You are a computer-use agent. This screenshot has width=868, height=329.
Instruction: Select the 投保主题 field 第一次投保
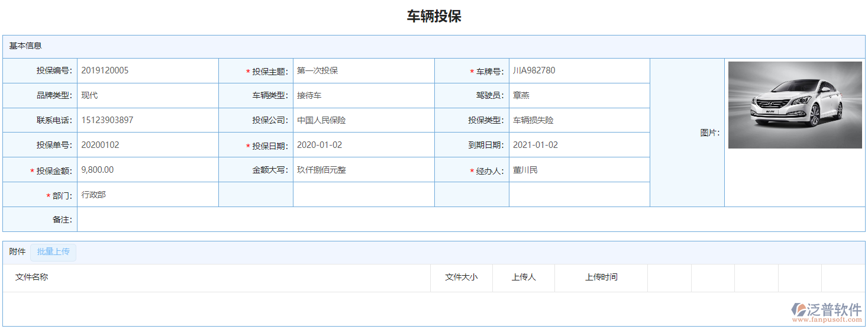(363, 70)
